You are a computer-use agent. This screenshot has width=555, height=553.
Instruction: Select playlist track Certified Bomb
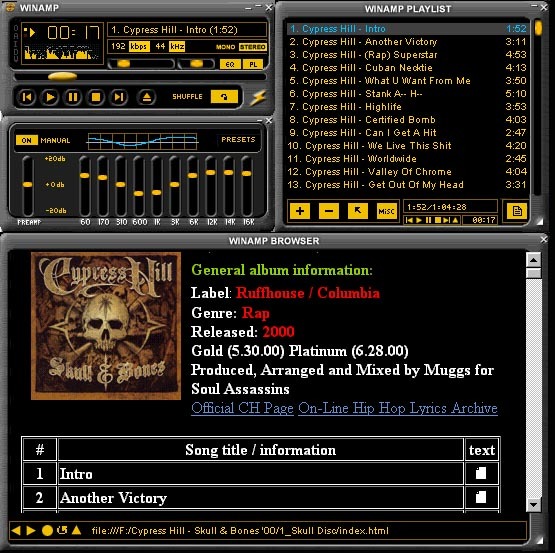408,120
